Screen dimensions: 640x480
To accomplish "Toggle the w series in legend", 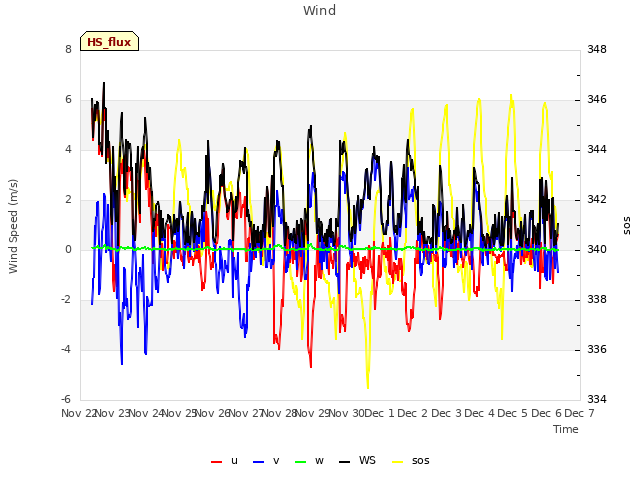I will (x=309, y=461).
